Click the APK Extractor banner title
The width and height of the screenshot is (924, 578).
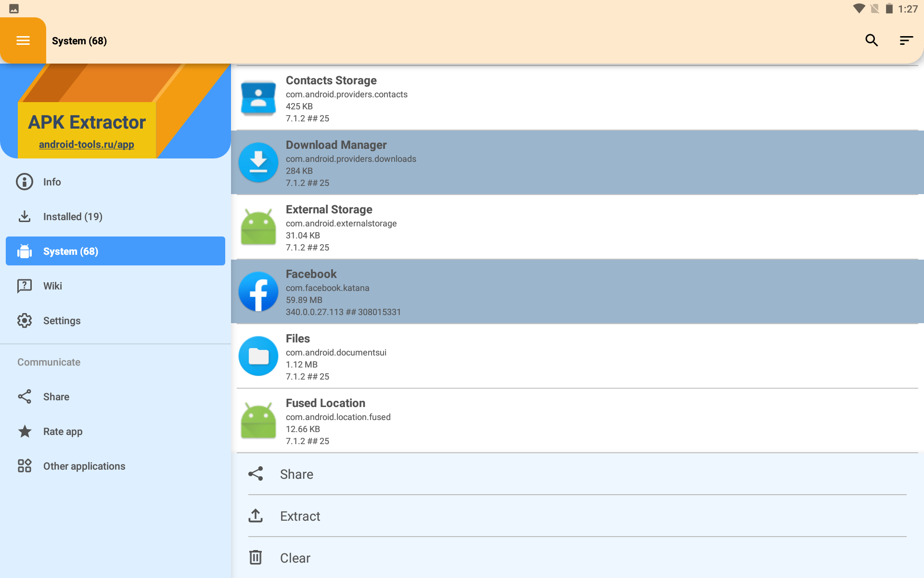87,122
